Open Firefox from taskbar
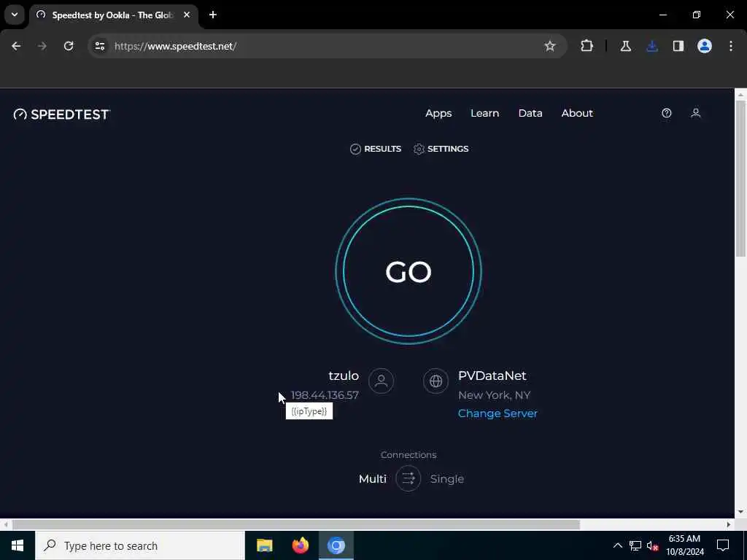 [x=300, y=545]
